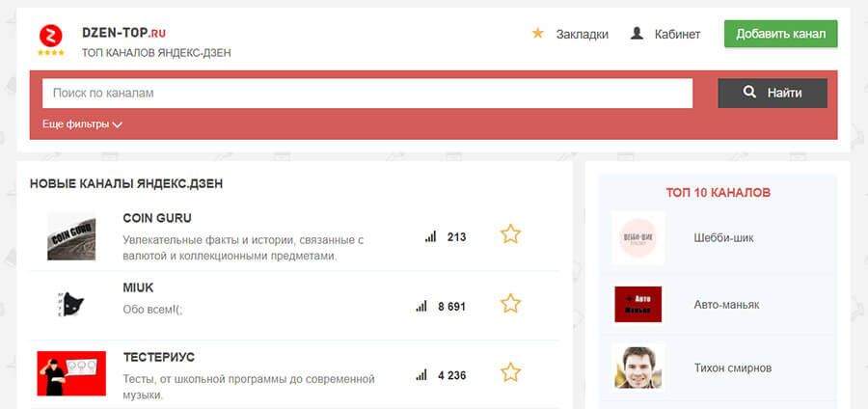Toggle the star bookmark for MIUK

click(510, 303)
